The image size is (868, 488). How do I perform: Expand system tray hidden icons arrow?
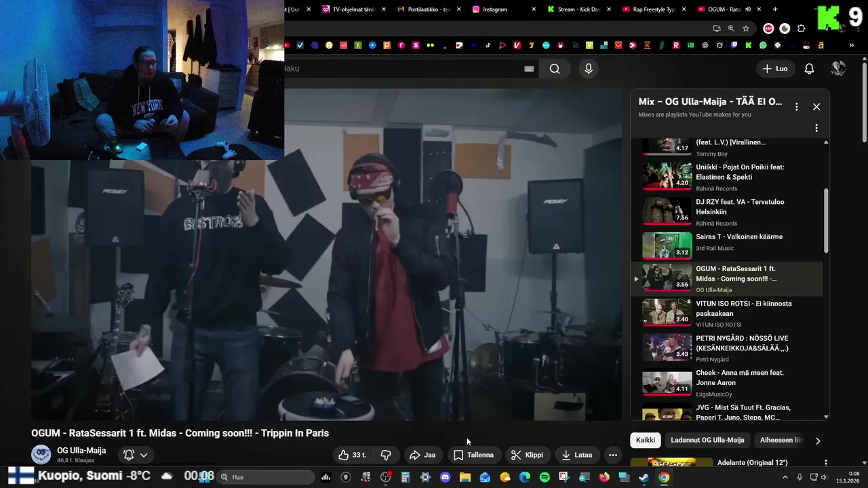[786, 477]
